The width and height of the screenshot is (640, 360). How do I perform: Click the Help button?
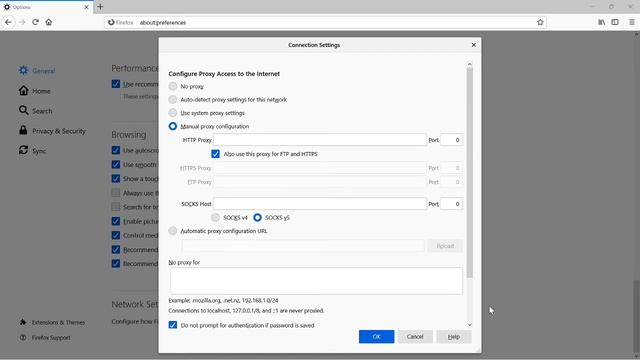[x=454, y=337]
